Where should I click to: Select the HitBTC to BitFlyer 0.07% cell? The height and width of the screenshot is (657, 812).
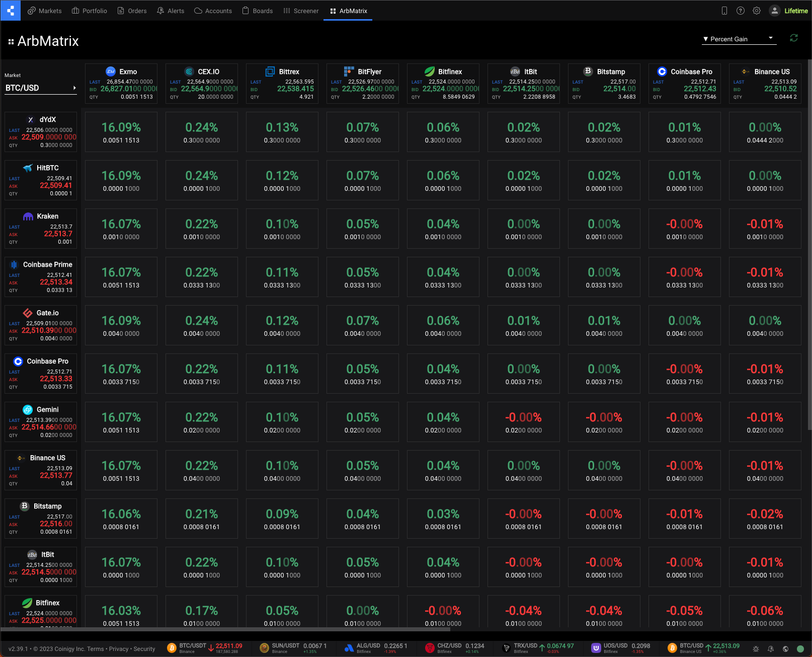pos(363,180)
